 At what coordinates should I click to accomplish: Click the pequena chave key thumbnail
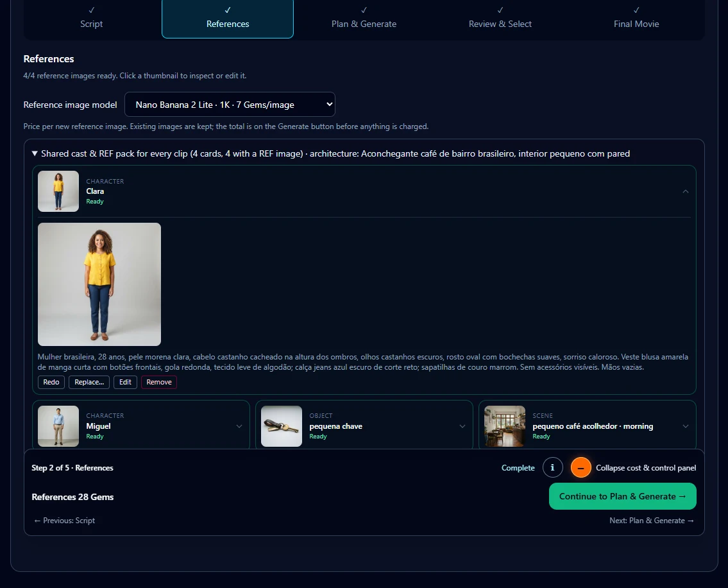282,426
